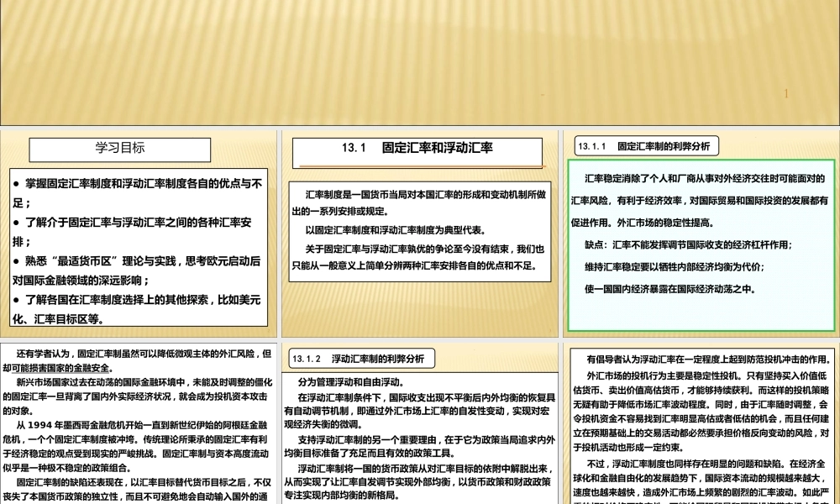Image resolution: width=840 pixels, height=504 pixels.
Task: Click the 13.1.1 固定汇率制的利弊分析 label
Action: [x=647, y=145]
